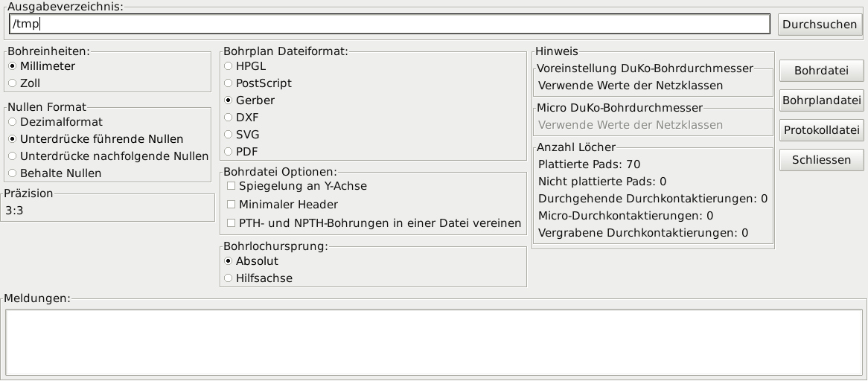Select the Zoll units radio button
This screenshot has width=868, height=381.
point(13,83)
